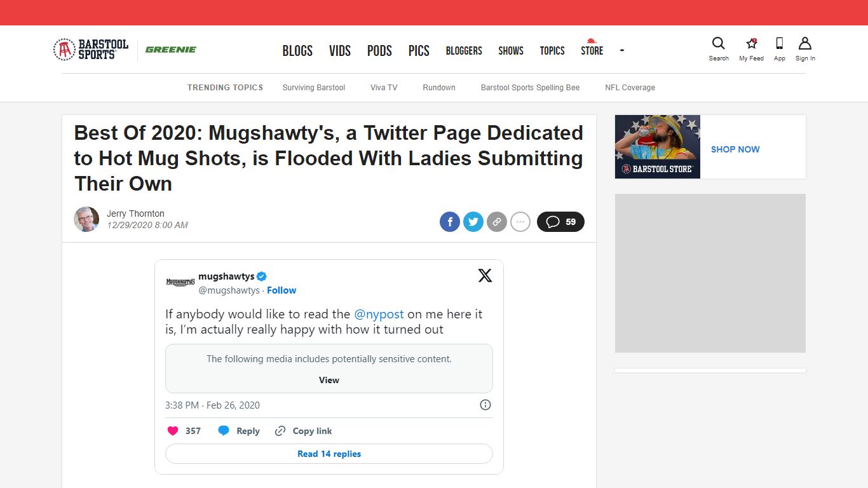This screenshot has width=868, height=488.
Task: Follow mugshawtys in the tweet
Action: (281, 290)
